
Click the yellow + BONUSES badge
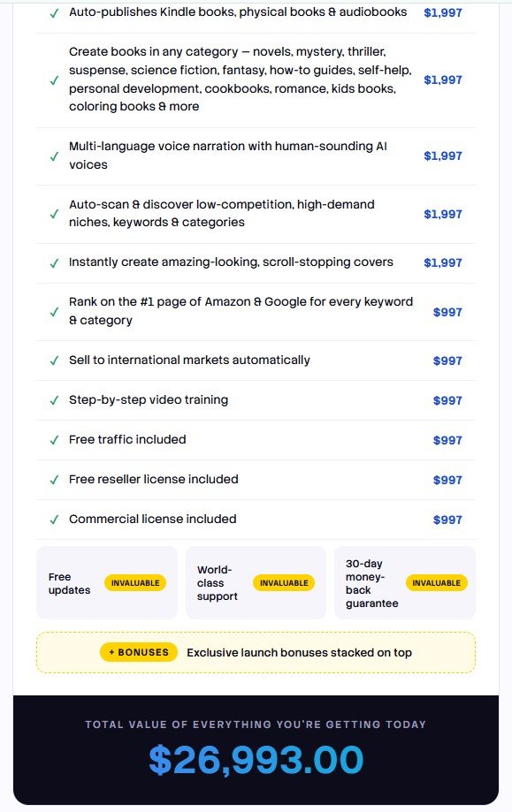pyautogui.click(x=139, y=652)
